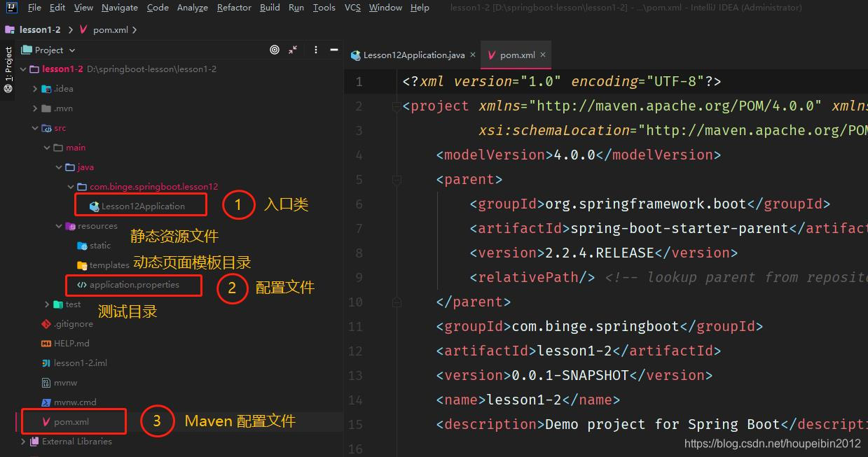Collapse the resources folder arrow
868x457 pixels.
click(x=59, y=226)
